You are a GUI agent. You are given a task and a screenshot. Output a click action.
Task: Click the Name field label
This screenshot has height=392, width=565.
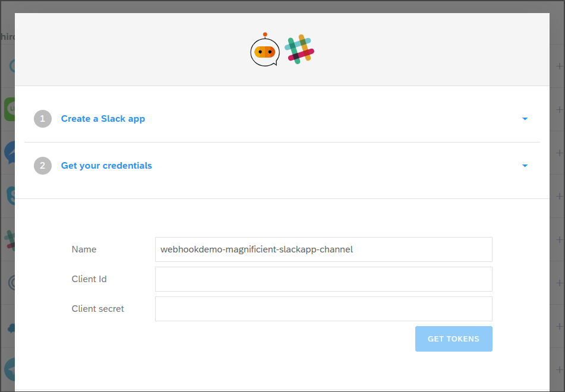(84, 249)
